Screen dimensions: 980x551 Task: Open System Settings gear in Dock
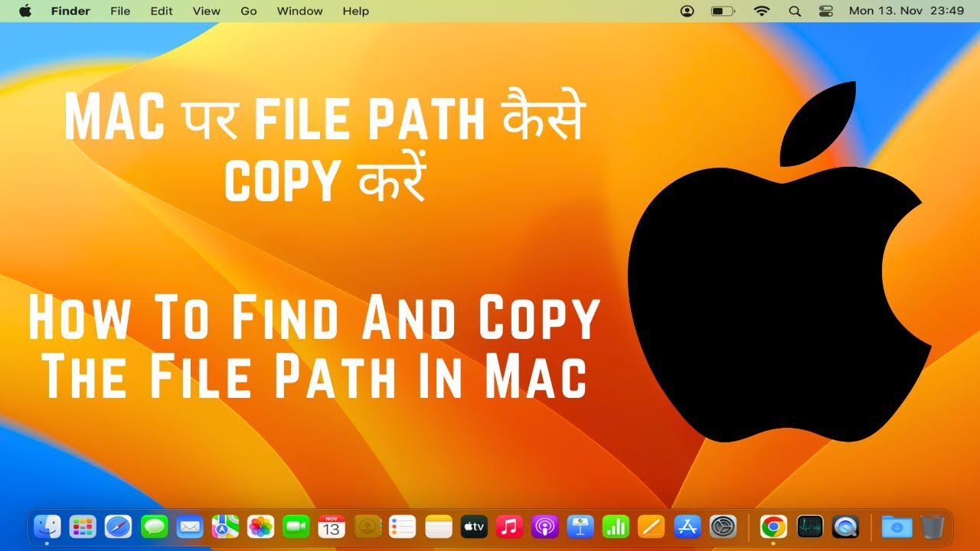click(723, 527)
